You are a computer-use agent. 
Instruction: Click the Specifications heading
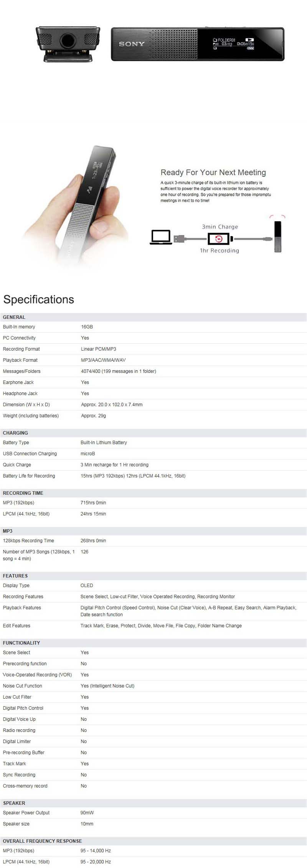pos(39,299)
